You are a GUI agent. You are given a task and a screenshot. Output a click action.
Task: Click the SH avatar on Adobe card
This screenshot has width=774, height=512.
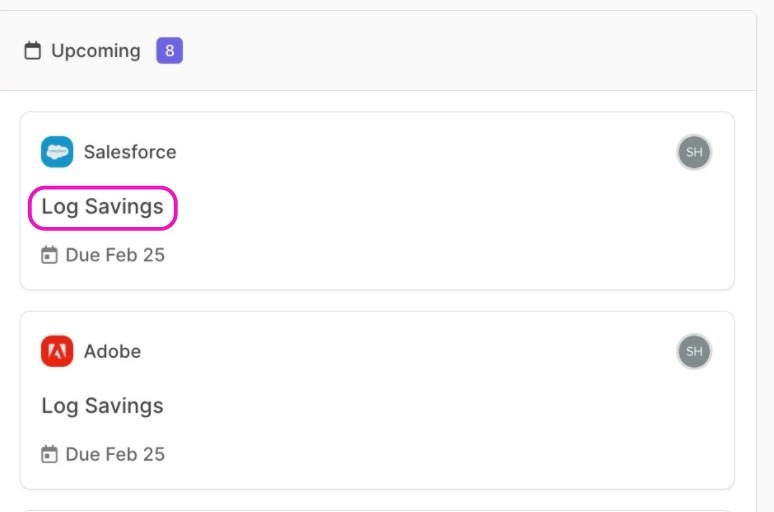click(x=694, y=351)
